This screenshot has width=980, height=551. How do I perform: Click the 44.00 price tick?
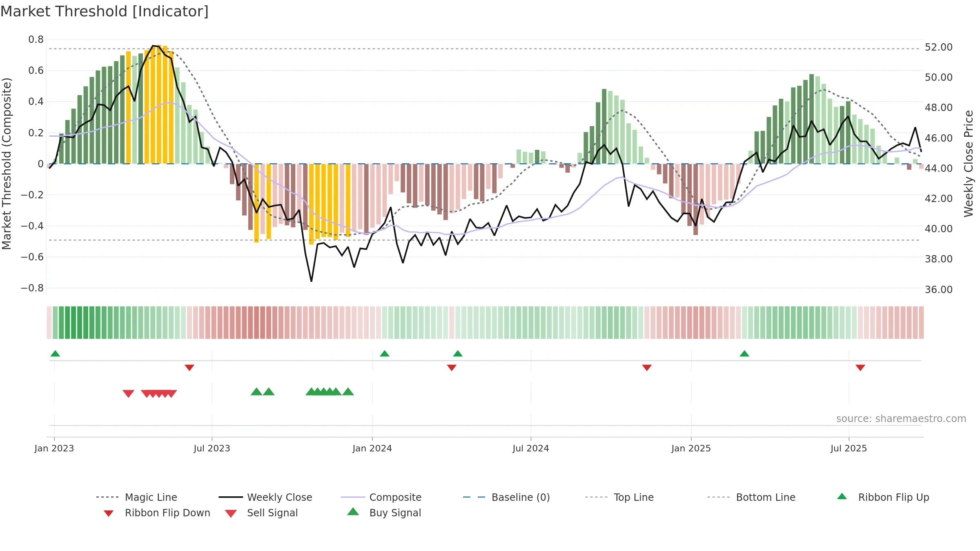pyautogui.click(x=939, y=168)
